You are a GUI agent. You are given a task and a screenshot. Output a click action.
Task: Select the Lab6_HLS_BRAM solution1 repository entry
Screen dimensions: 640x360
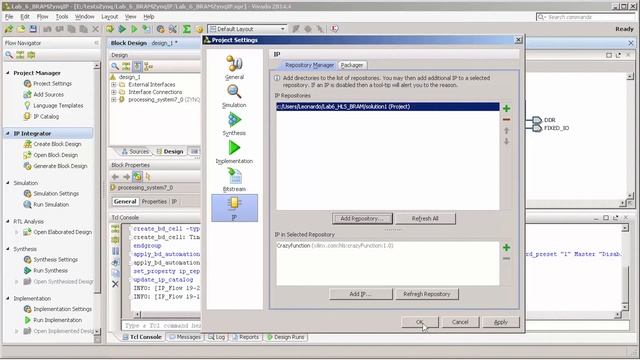click(x=387, y=107)
